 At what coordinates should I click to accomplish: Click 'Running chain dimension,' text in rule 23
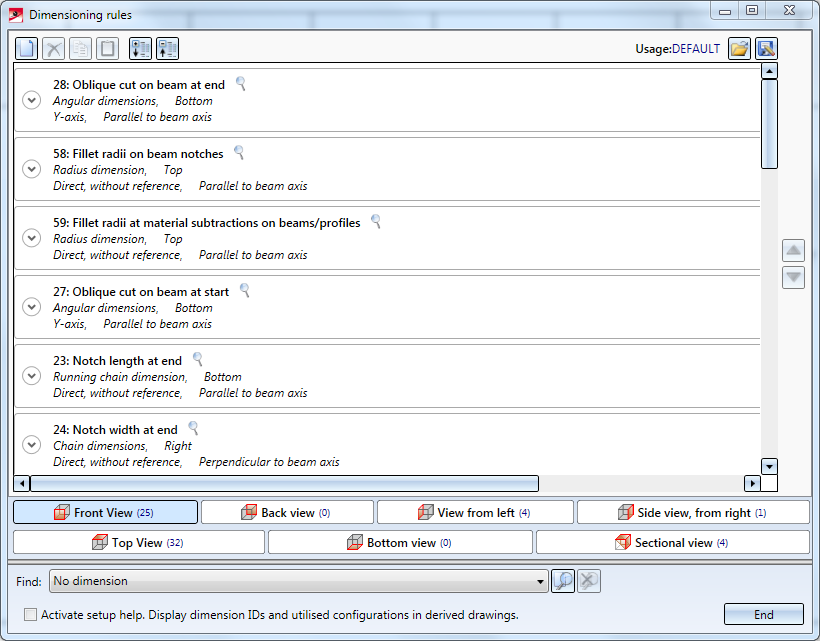click(120, 377)
